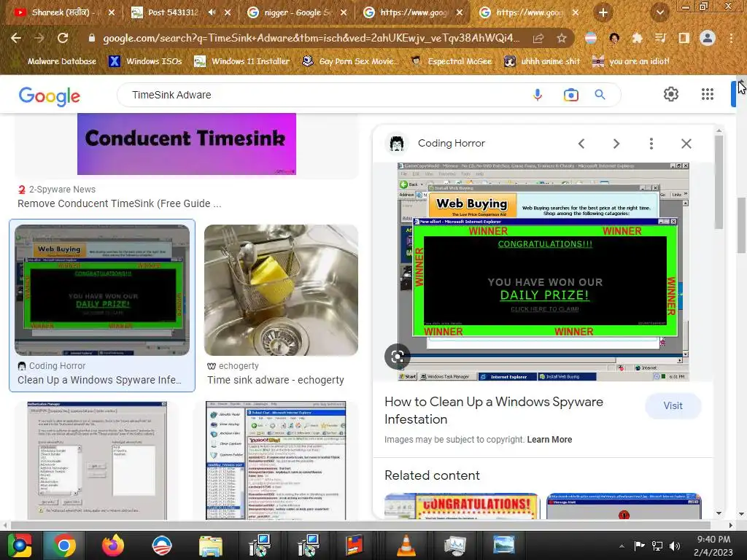This screenshot has height=560, width=747.
Task: Open network icon in system tray
Action: point(657,545)
